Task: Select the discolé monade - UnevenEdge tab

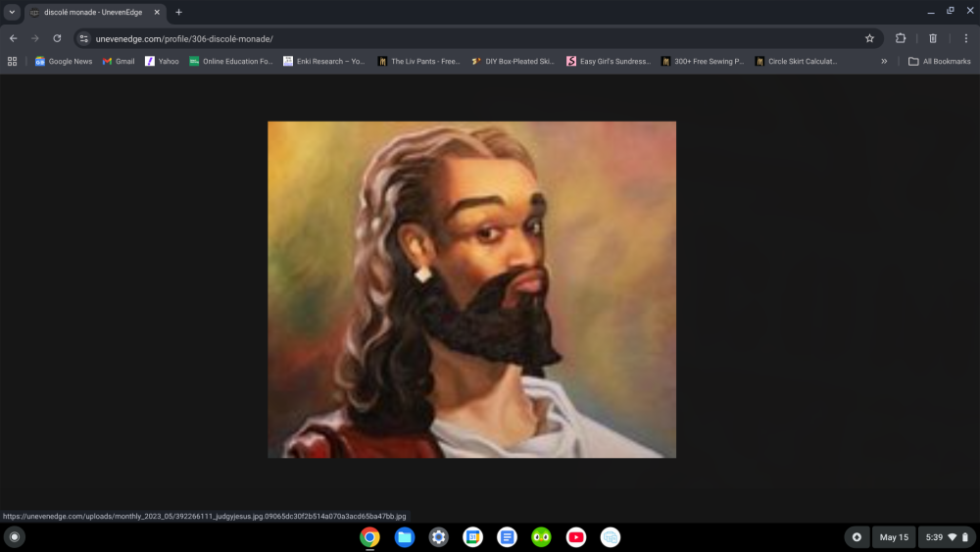Action: click(92, 12)
